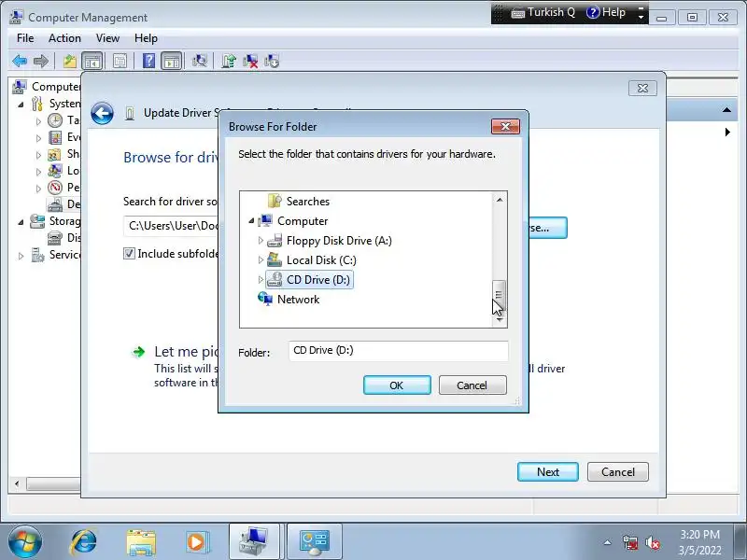The height and width of the screenshot is (560, 747).
Task: Expand the Local Disk (C:) node
Action: (261, 260)
